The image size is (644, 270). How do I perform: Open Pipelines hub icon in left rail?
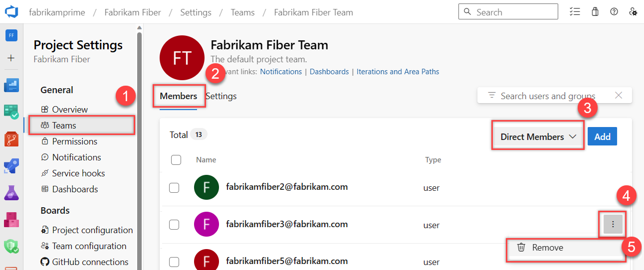point(11,166)
